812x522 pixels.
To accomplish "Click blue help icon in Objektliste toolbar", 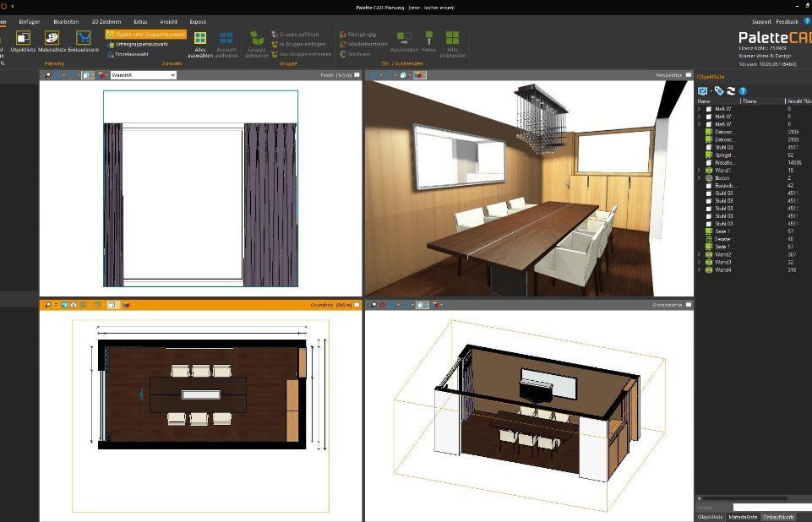I will pyautogui.click(x=743, y=90).
